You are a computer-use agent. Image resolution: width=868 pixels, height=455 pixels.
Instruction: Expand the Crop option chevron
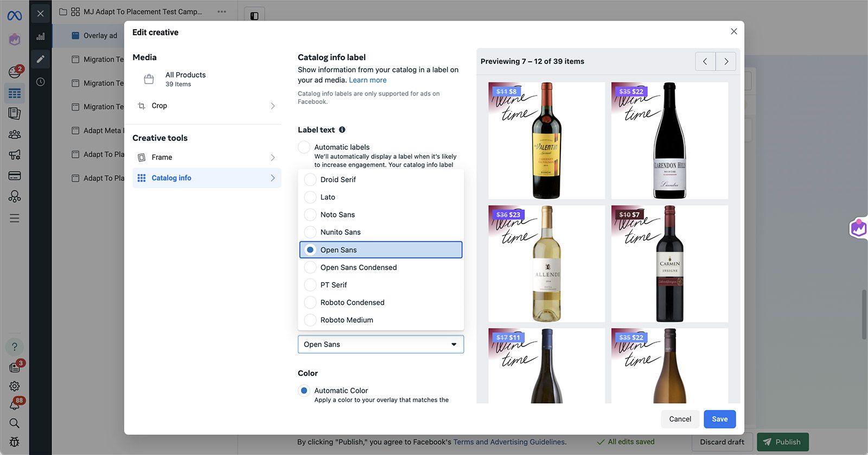(273, 106)
